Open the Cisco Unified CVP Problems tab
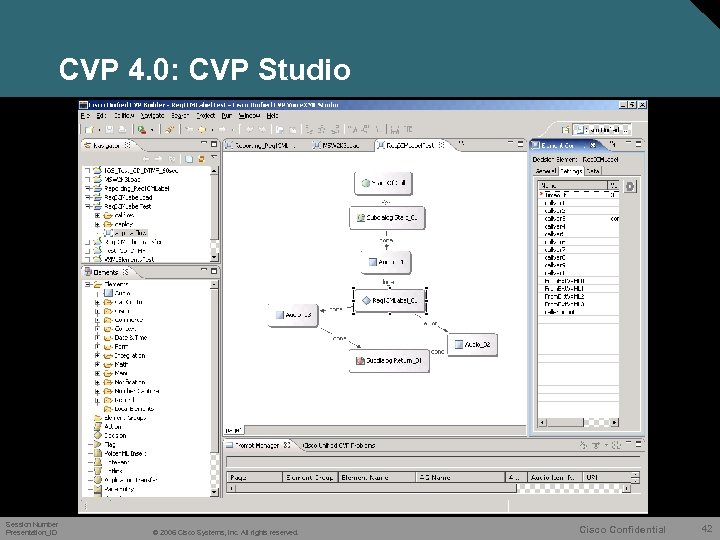 tap(339, 445)
